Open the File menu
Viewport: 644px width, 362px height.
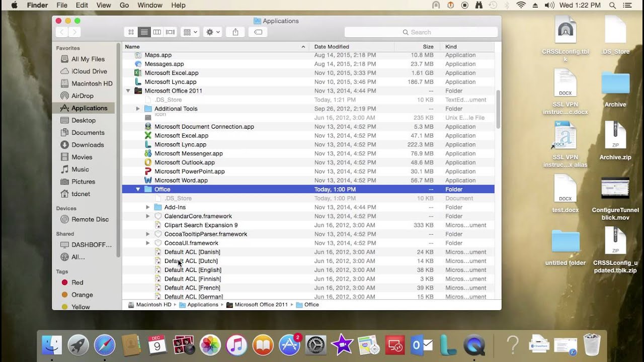tap(62, 5)
